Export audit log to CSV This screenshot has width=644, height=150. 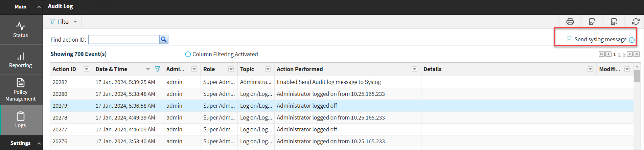pos(614,22)
